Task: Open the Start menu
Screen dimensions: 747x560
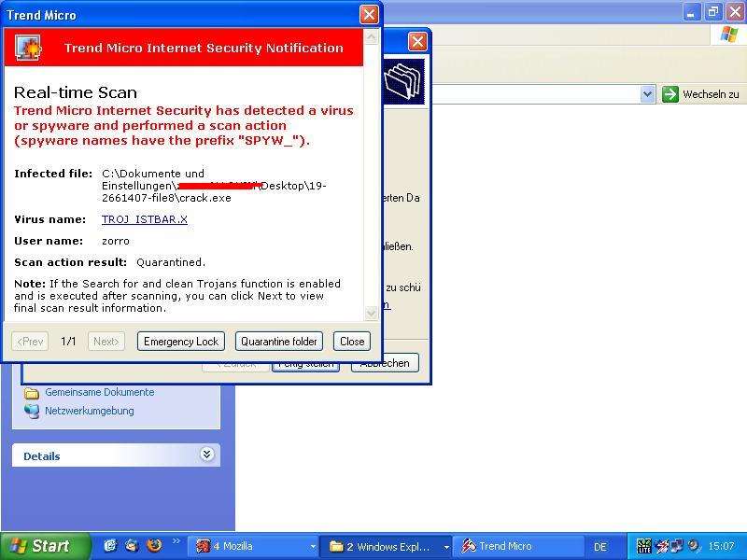Action: [45, 546]
